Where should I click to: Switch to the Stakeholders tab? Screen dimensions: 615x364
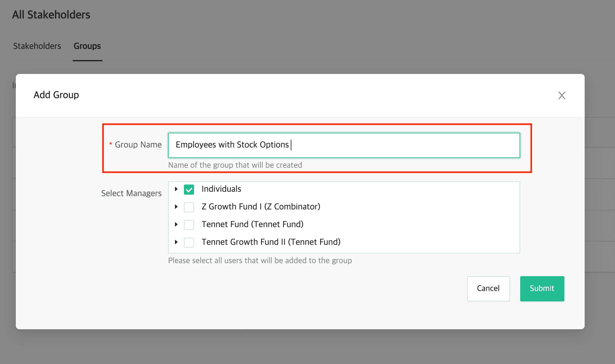pos(37,46)
